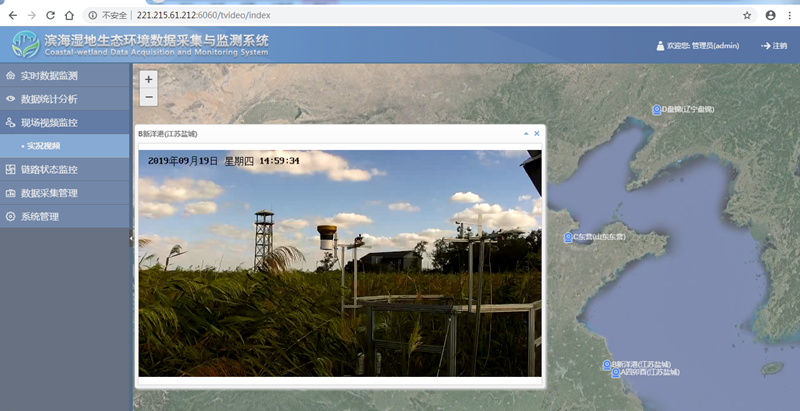The image size is (800, 411).
Task: Collapse the B新洋港 video panel
Action: coord(526,133)
